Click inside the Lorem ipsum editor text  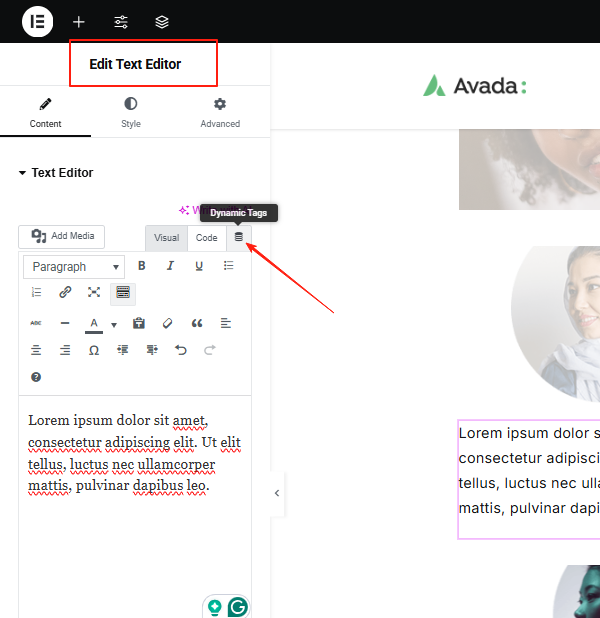click(x=134, y=453)
